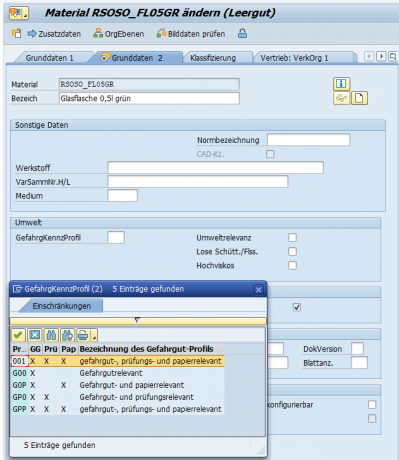
Task: Click the popup resize grip corner
Action: [x=262, y=451]
